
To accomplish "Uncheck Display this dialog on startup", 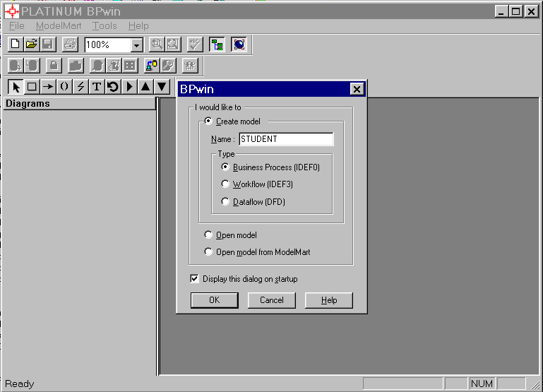I will 195,279.
